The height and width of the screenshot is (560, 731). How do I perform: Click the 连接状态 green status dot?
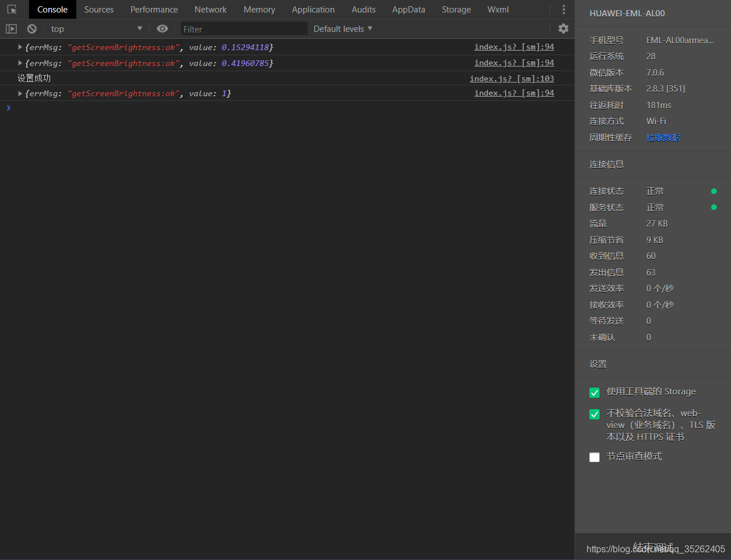point(714,191)
